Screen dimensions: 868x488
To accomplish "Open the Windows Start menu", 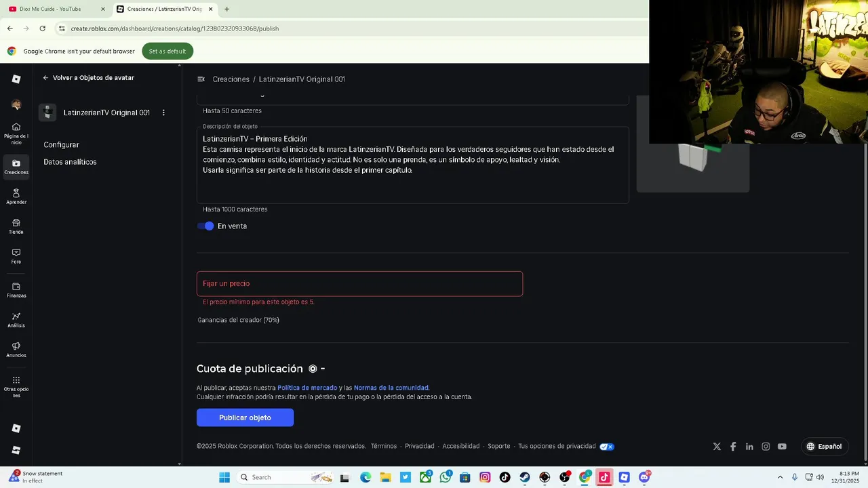I will [x=224, y=477].
